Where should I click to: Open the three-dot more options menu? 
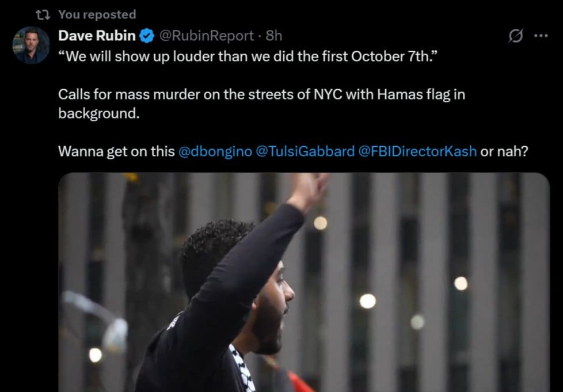click(541, 36)
